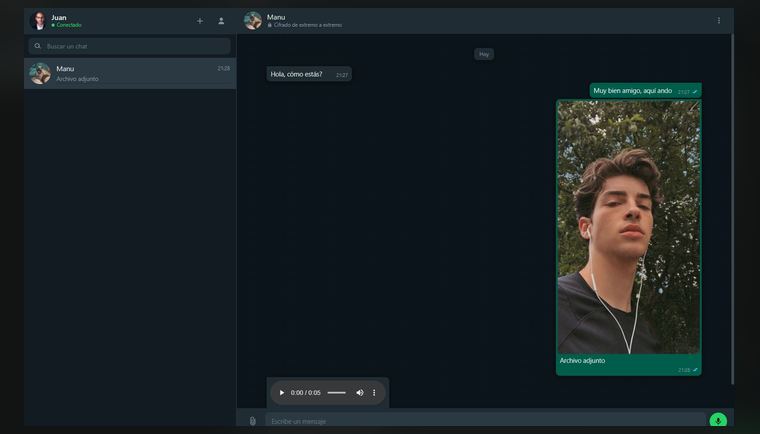The height and width of the screenshot is (434, 760).
Task: Open the contacts person icon
Action: (221, 21)
